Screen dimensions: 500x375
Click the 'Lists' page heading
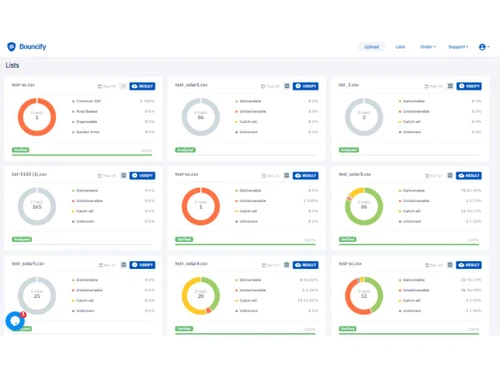12,65
